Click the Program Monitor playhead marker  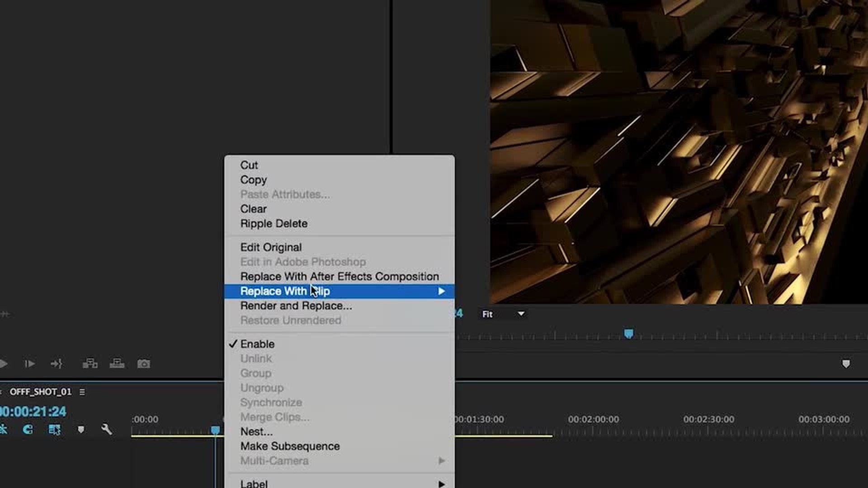(628, 334)
